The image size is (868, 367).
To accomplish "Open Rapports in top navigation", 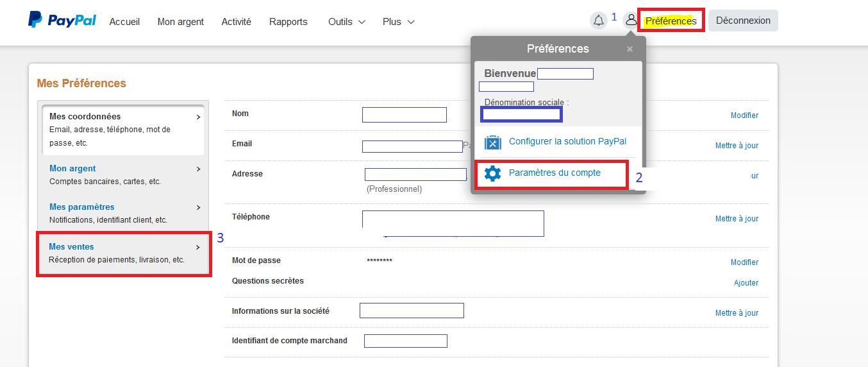I will click(x=288, y=22).
